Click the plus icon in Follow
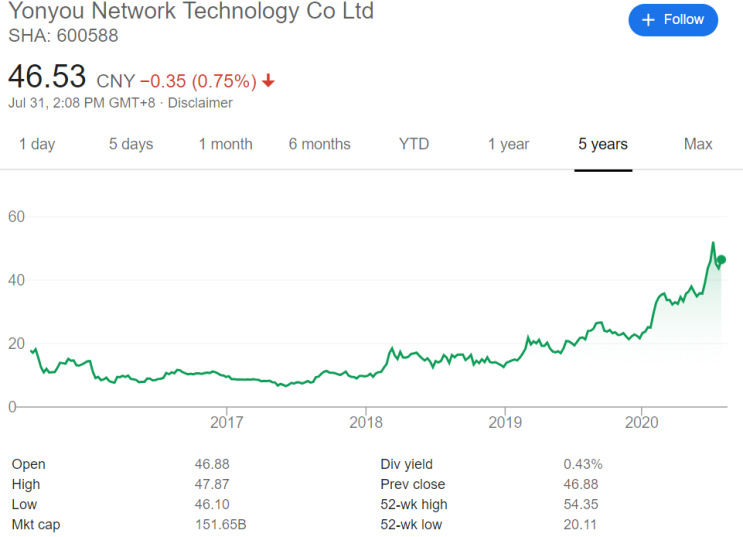This screenshot has height=537, width=743. 648,20
